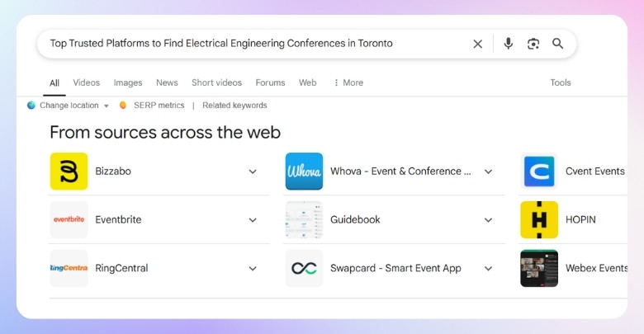Clear the search query with X icon

tap(478, 44)
